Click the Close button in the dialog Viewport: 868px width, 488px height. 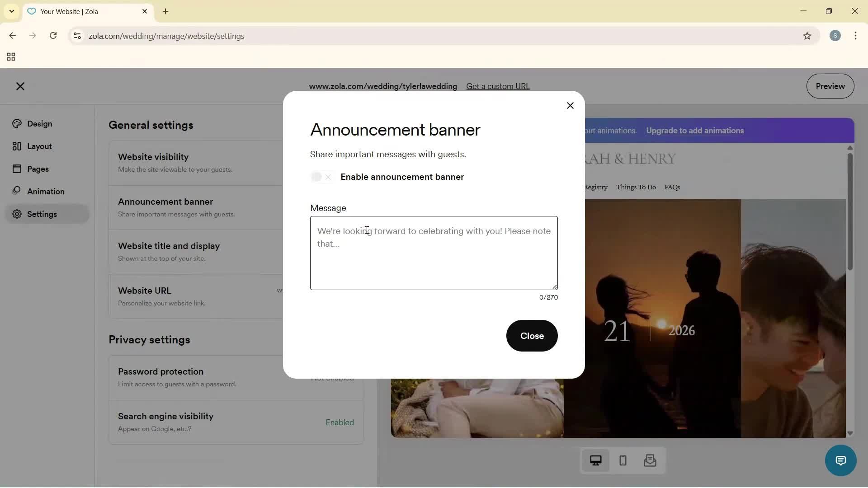[532, 336]
